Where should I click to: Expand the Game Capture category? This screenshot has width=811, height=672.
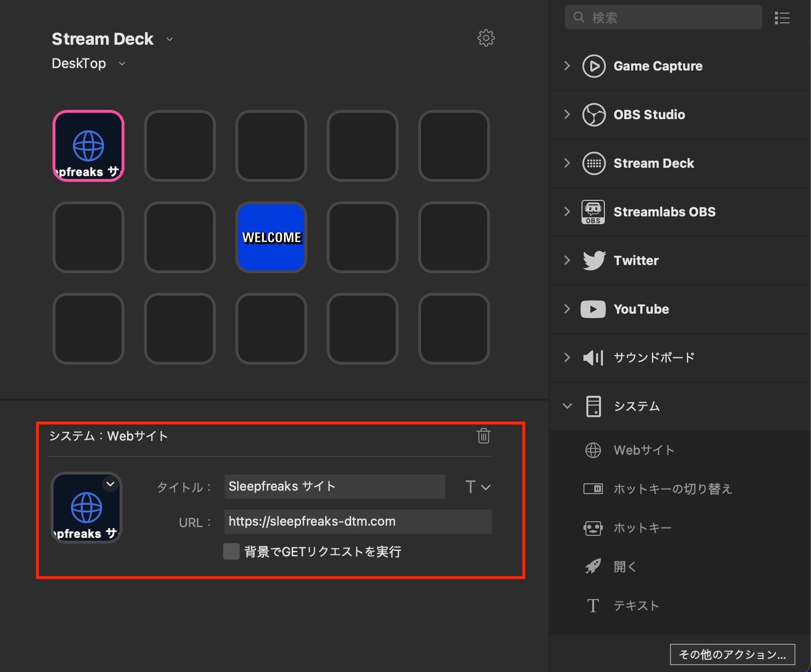(x=567, y=66)
